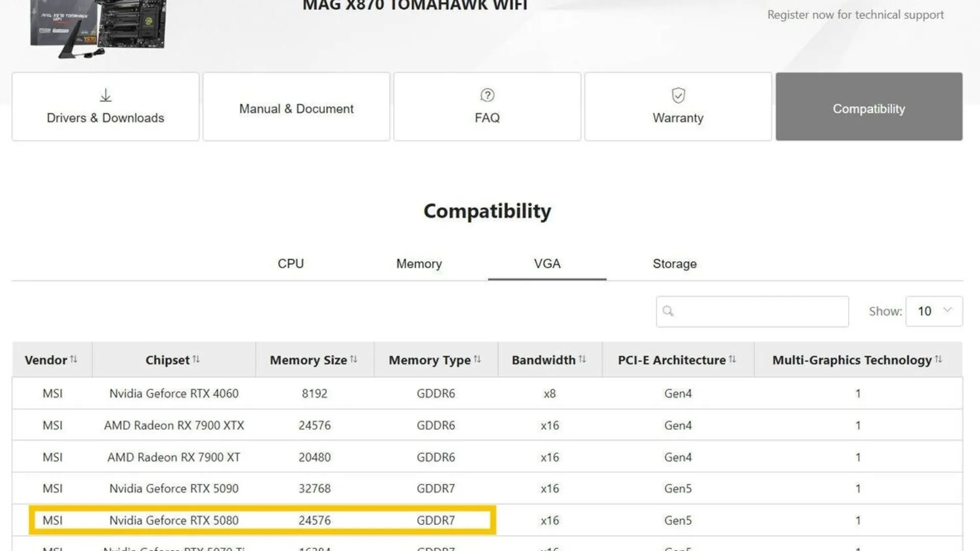Viewport: 980px width, 551px height.
Task: Click memory size value 8192
Action: 314,393
